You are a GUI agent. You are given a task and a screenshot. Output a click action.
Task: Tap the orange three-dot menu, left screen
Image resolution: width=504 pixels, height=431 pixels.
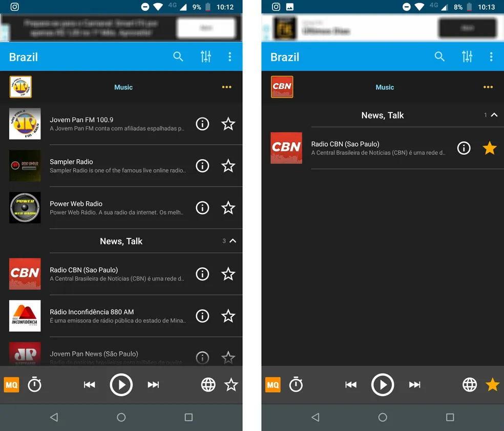click(226, 87)
